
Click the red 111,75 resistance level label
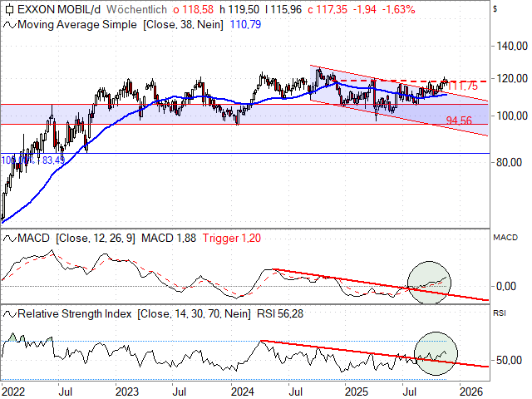[463, 86]
